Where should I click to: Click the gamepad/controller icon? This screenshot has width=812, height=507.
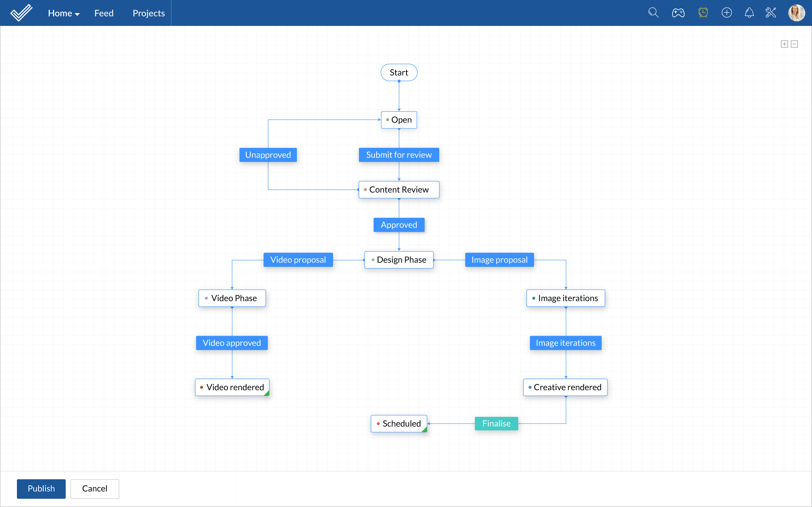(x=678, y=12)
